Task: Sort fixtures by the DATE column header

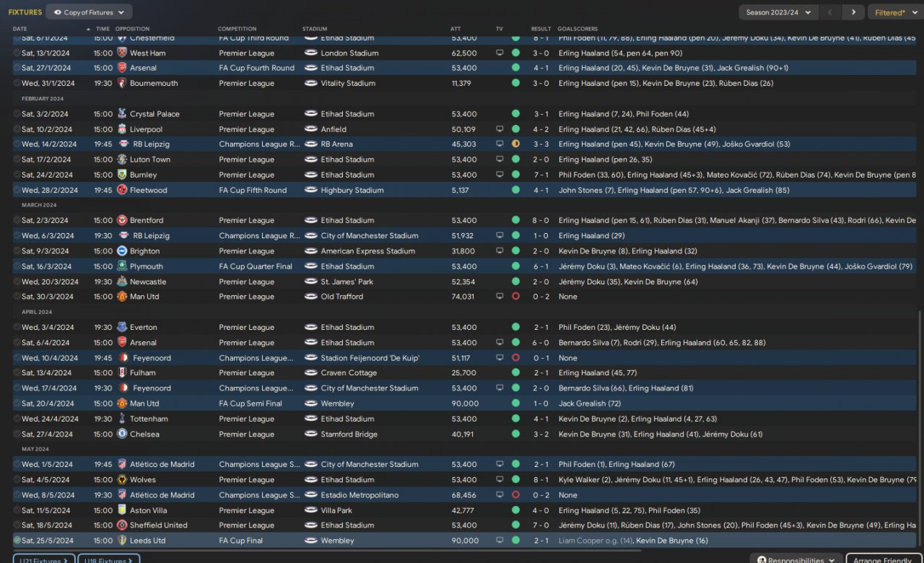Action: point(19,29)
